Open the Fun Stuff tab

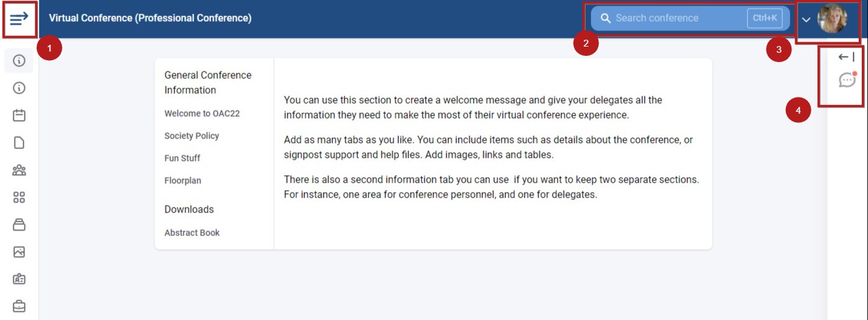[182, 158]
